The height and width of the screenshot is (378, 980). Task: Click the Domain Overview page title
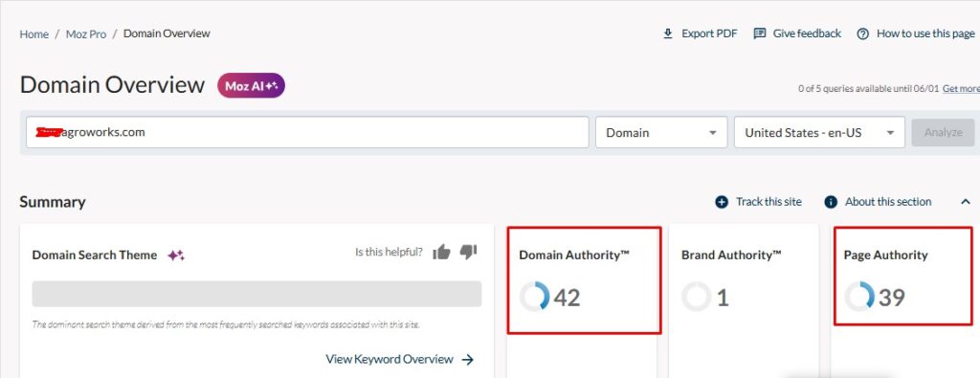[113, 85]
